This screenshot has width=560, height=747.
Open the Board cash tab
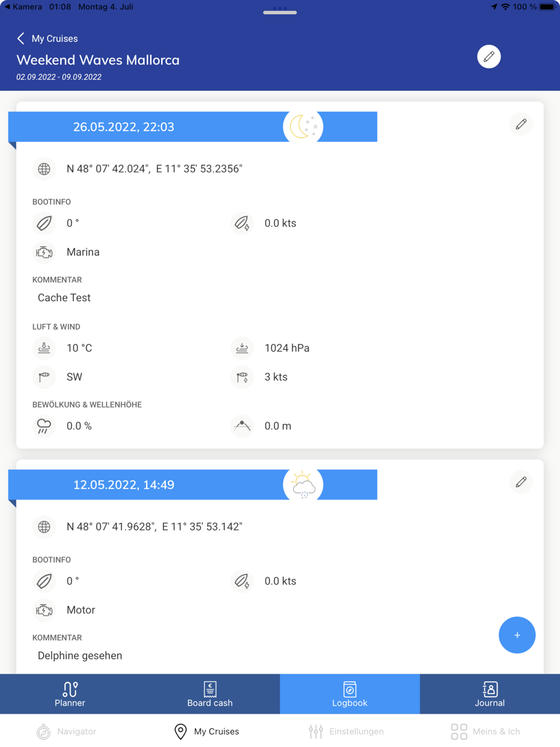(x=210, y=694)
